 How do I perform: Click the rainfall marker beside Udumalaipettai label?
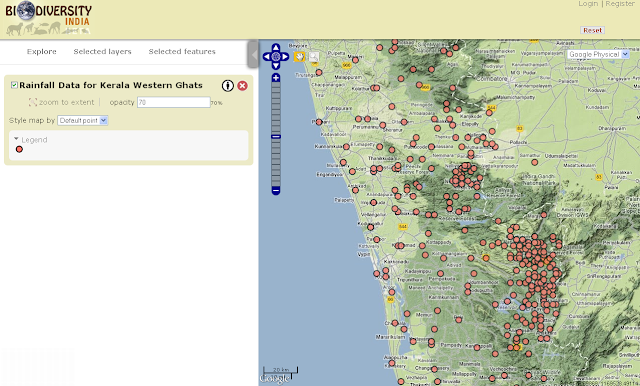coord(535,162)
